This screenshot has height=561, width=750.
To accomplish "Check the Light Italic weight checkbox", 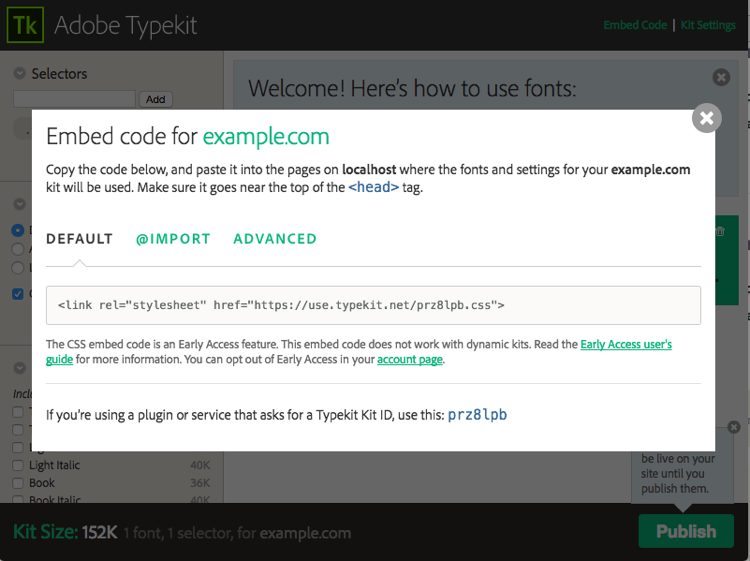I will tap(18, 465).
